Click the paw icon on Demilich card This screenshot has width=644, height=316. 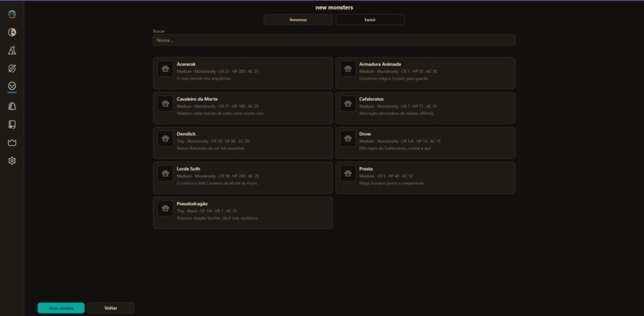tap(165, 139)
